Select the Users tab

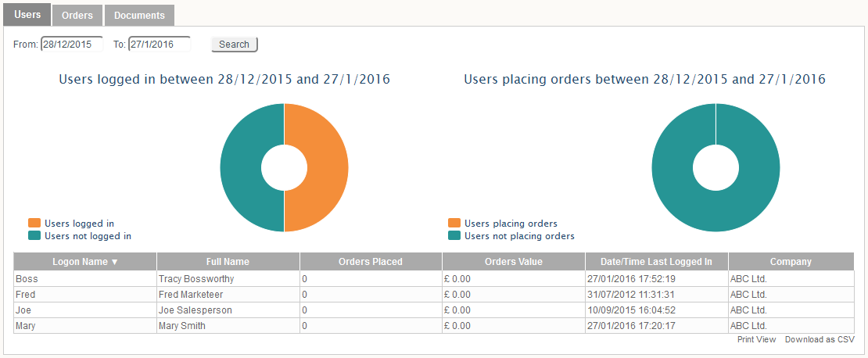click(x=27, y=14)
